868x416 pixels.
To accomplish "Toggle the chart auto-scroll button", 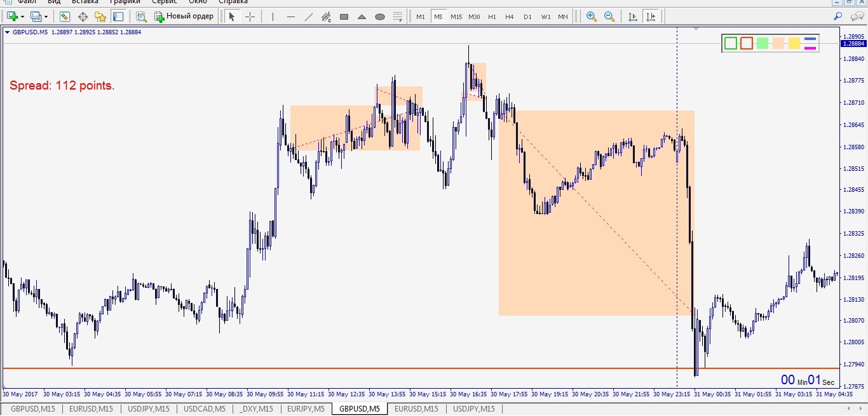I will (632, 17).
